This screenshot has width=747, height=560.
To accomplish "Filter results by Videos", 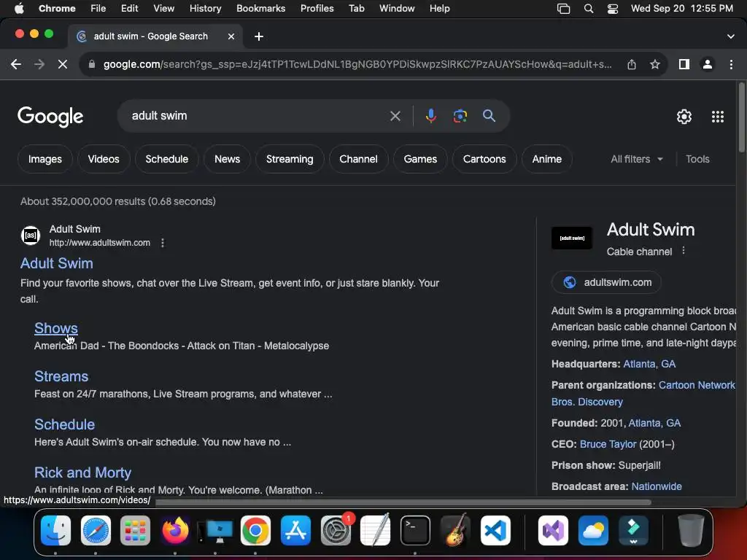I will click(104, 159).
